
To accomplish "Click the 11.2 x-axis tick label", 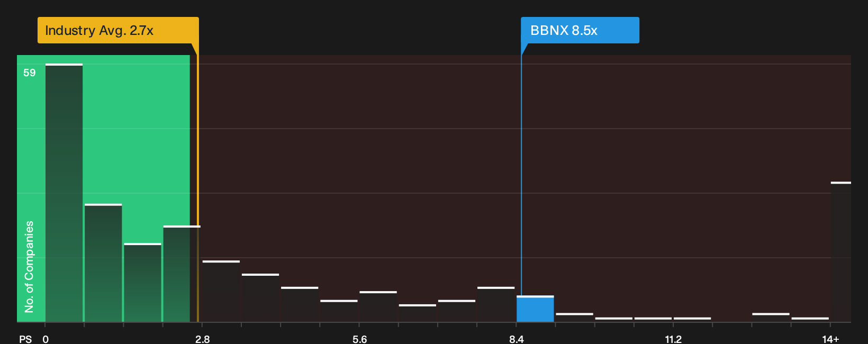I will pyautogui.click(x=673, y=339).
